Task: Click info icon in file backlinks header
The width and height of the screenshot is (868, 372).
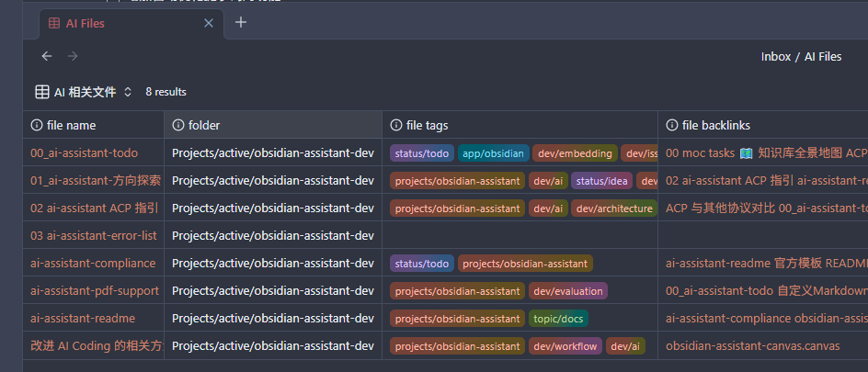Action: 672,126
